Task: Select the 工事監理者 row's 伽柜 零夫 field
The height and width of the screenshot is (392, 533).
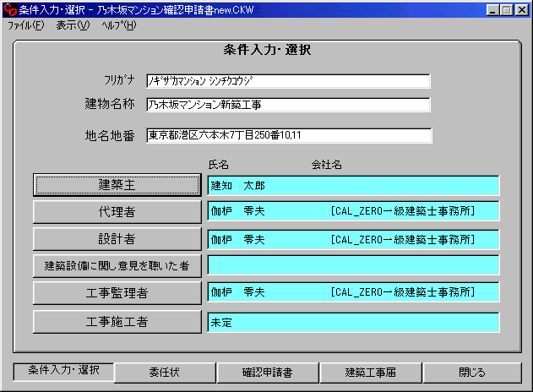Action: [353, 292]
